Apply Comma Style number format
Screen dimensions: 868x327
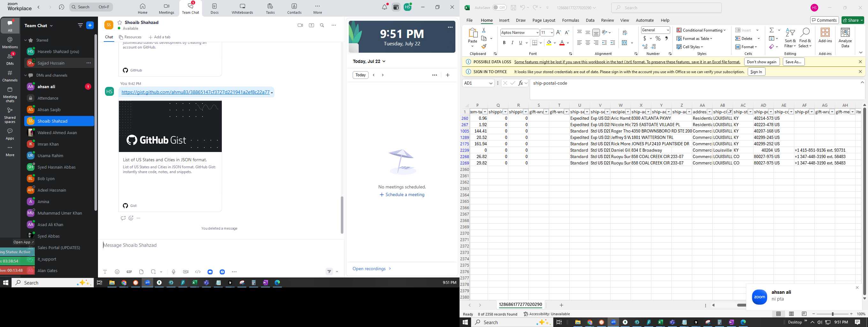[666, 38]
